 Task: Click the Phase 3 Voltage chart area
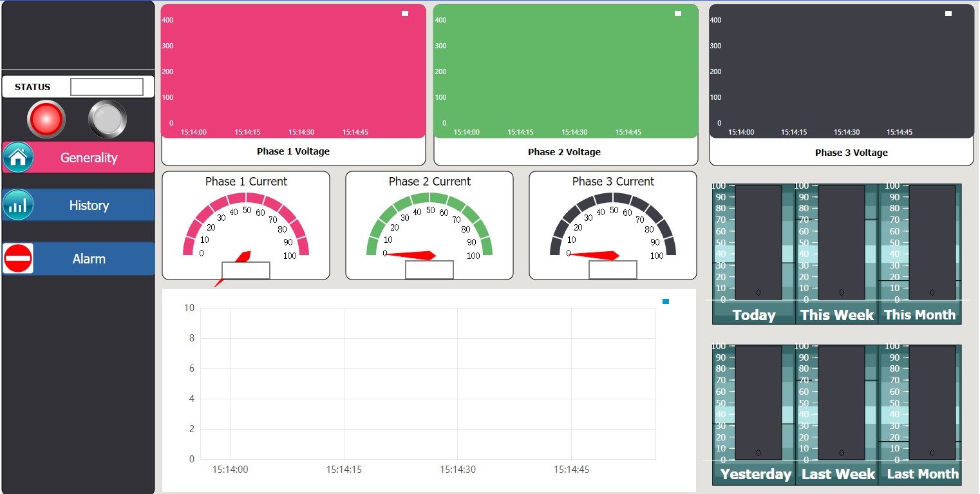(842, 71)
